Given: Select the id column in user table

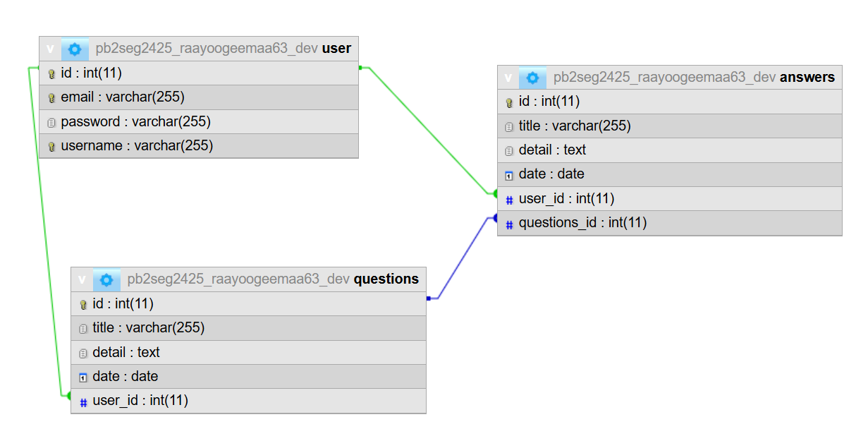Looking at the screenshot, I should tap(91, 73).
